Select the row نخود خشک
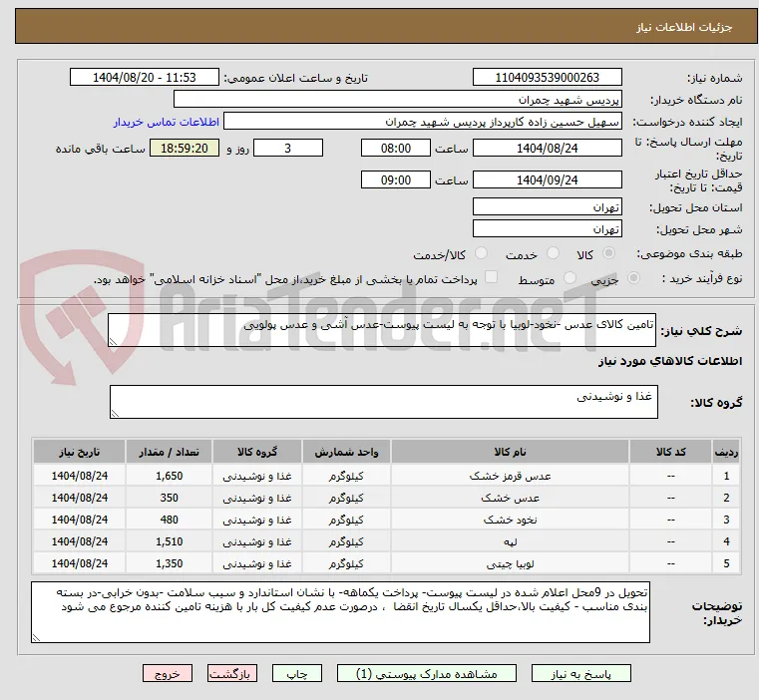The width and height of the screenshot is (759, 700). [x=387, y=520]
